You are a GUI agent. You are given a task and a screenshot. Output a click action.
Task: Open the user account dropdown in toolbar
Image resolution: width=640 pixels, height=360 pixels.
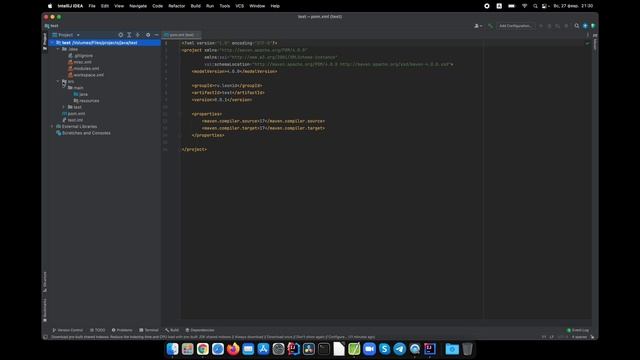point(478,26)
